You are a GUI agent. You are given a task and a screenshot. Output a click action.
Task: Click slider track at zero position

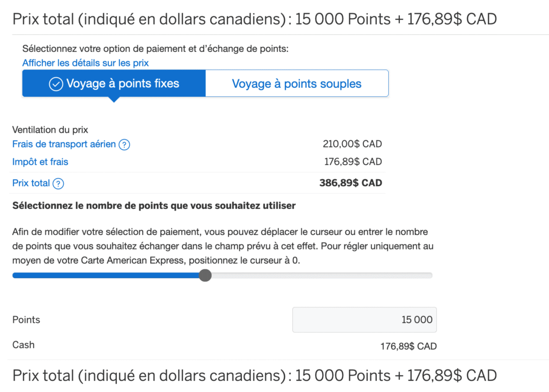pos(14,275)
